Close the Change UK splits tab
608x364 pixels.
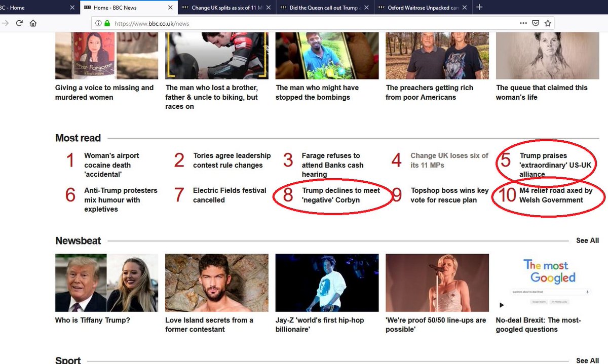(x=268, y=8)
